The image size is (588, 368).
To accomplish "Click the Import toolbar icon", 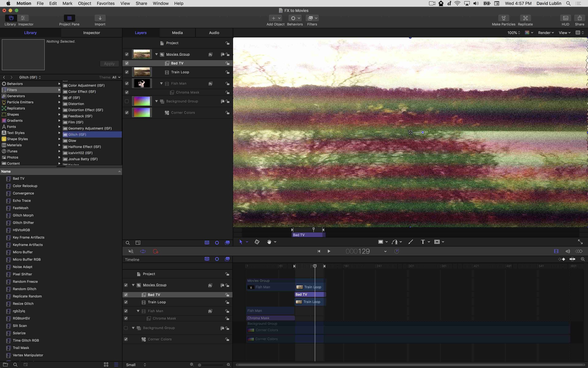I will tap(100, 18).
